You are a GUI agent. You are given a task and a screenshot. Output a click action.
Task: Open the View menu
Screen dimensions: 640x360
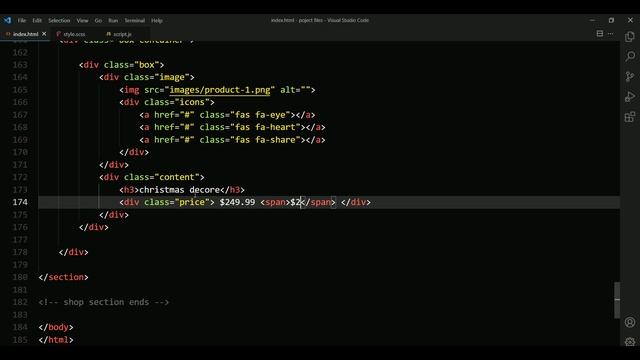click(x=82, y=20)
